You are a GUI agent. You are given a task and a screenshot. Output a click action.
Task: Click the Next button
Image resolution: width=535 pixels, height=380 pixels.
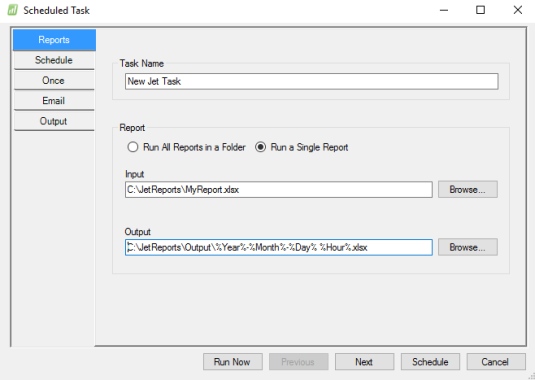(364, 362)
